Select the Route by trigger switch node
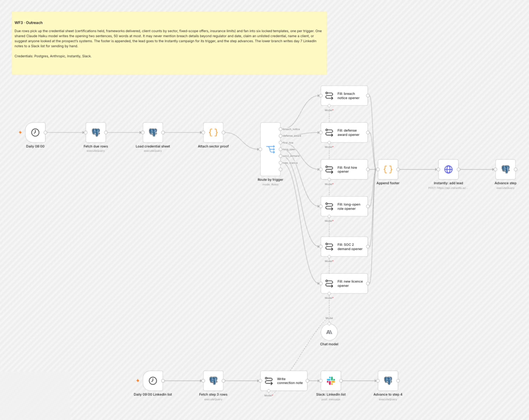 coord(270,149)
